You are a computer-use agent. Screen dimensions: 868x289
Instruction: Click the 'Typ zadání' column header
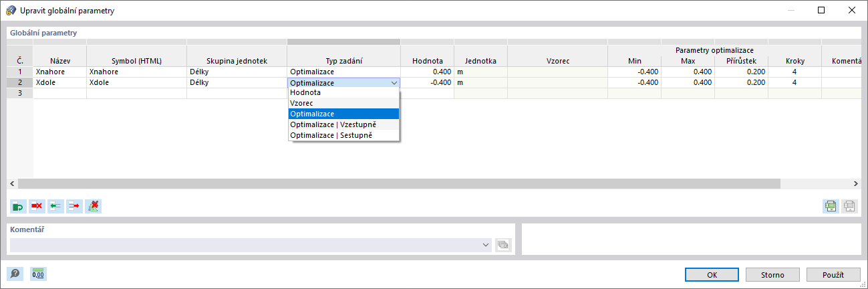[x=343, y=61]
